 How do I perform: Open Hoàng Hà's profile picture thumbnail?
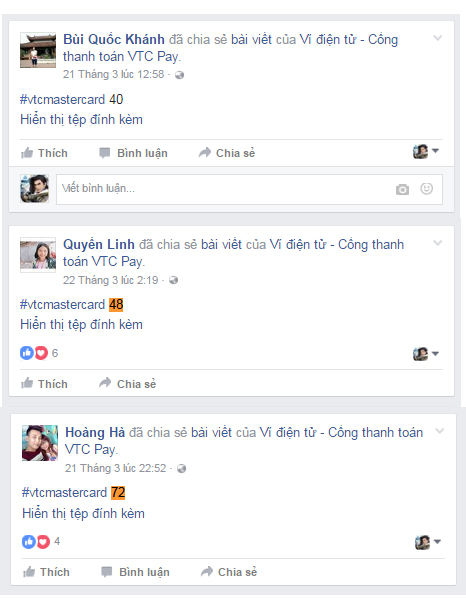40,443
